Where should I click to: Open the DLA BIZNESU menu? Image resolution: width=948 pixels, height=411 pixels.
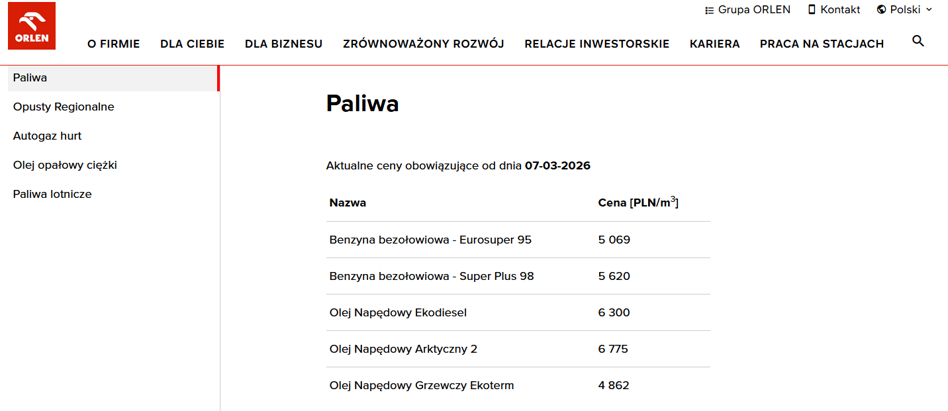pos(284,44)
